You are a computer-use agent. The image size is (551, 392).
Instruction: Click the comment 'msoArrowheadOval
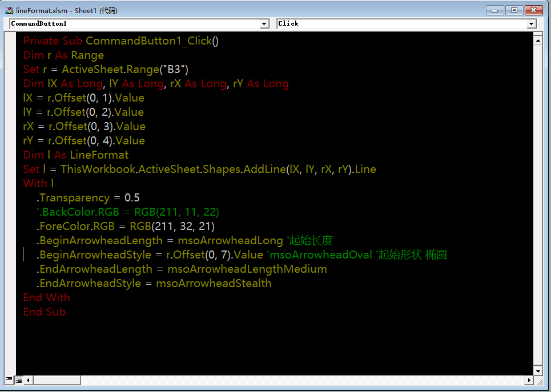(x=320, y=254)
